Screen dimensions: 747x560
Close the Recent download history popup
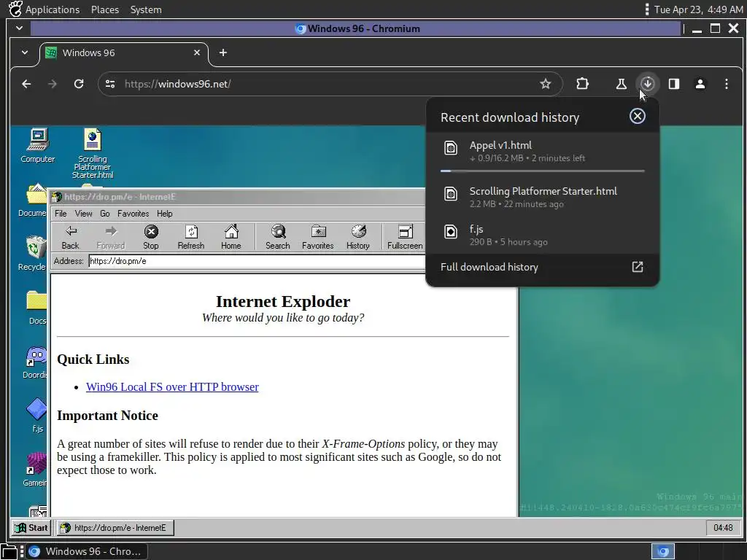coord(637,116)
